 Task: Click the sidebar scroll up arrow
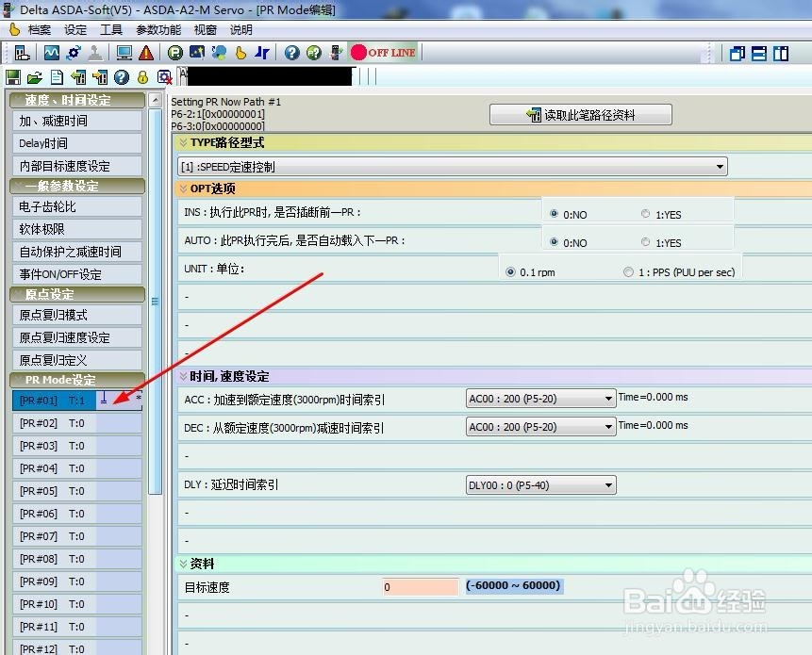point(155,100)
